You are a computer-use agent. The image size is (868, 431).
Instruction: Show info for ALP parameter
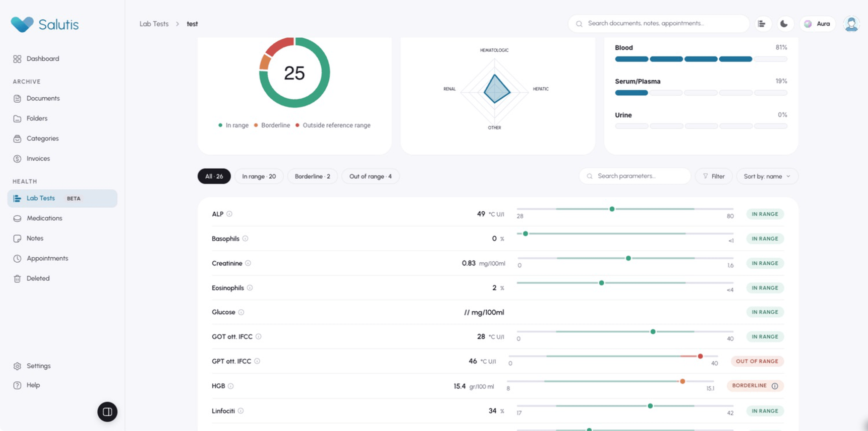[229, 214]
